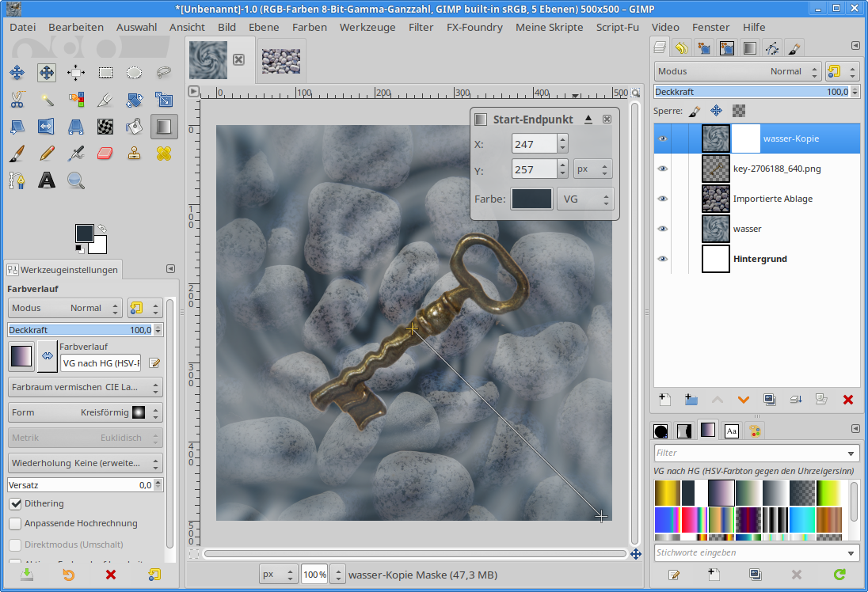Viewport: 868px width, 592px height.
Task: Open the Form Kreisförmig dropdown
Action: [x=86, y=412]
